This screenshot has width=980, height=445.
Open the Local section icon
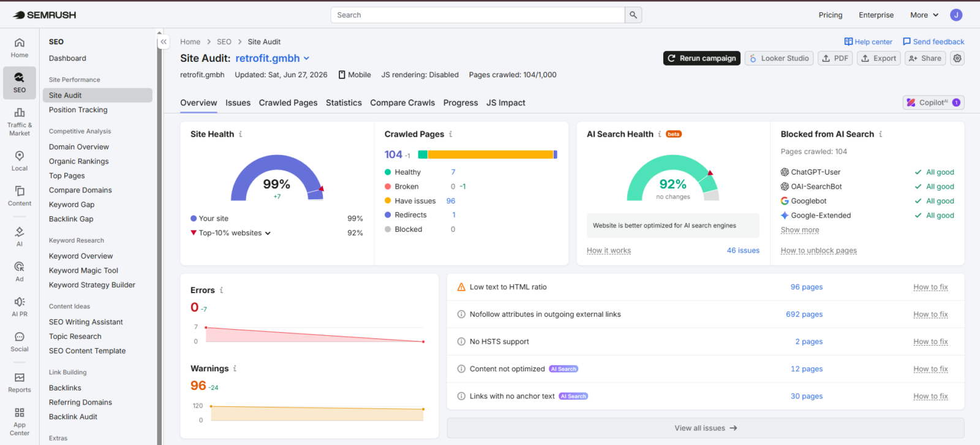point(20,161)
